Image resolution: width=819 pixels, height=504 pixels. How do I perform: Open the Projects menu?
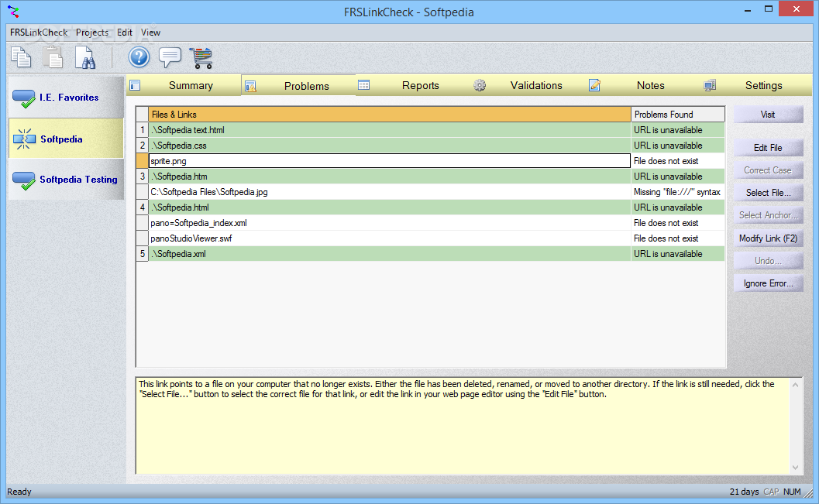coord(92,33)
